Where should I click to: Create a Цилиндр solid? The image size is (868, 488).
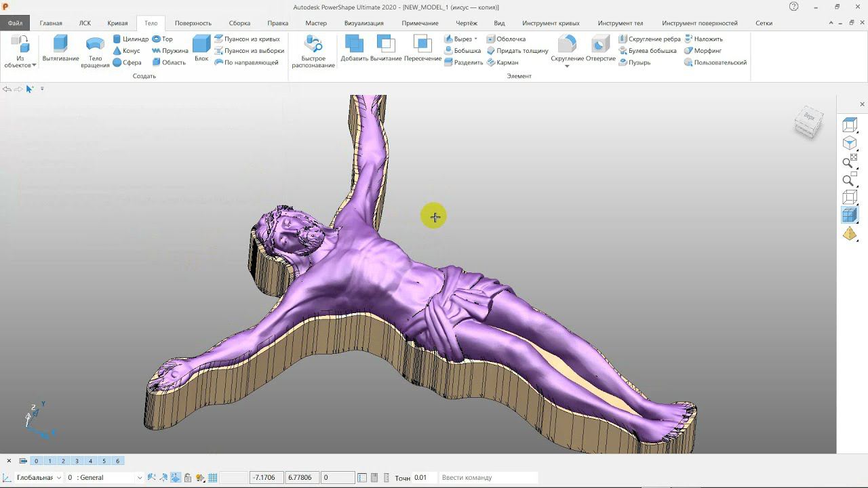pos(131,39)
